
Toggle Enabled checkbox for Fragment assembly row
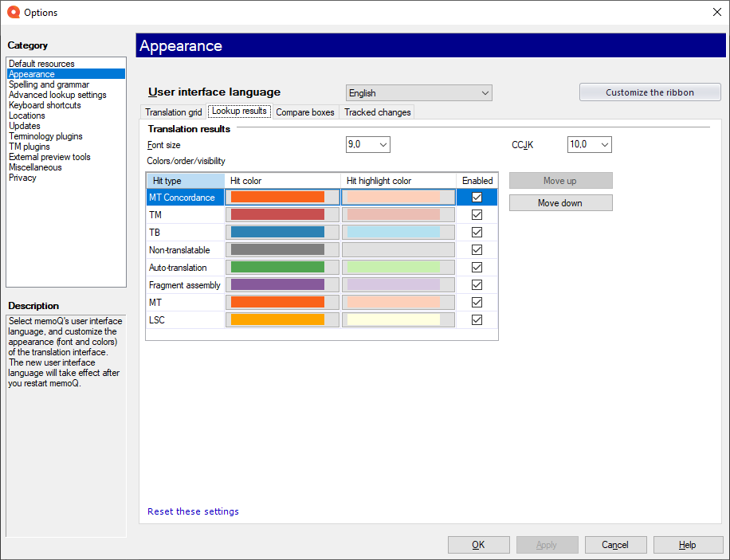coord(477,285)
